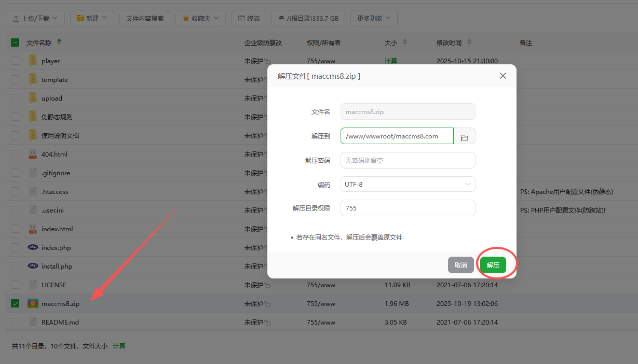Open the 更多功能 menu
638x364 pixels.
point(374,18)
